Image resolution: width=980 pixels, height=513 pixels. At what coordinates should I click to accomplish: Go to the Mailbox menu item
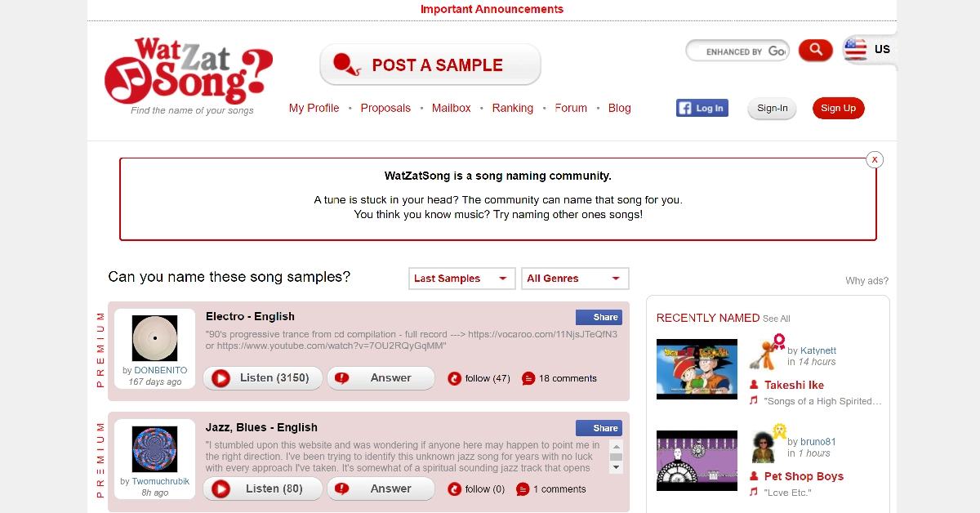[x=451, y=108]
